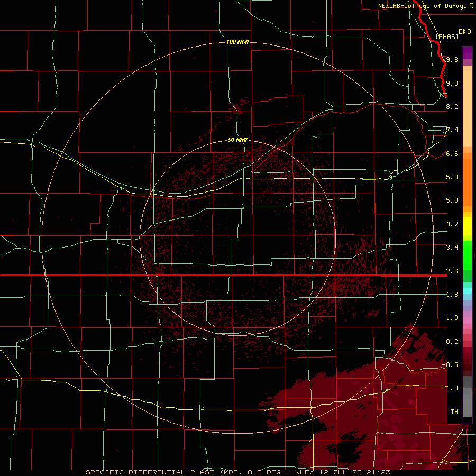Image resolution: width=476 pixels, height=476 pixels.
Task: Pick the purple top color bar segment
Action: [x=467, y=53]
